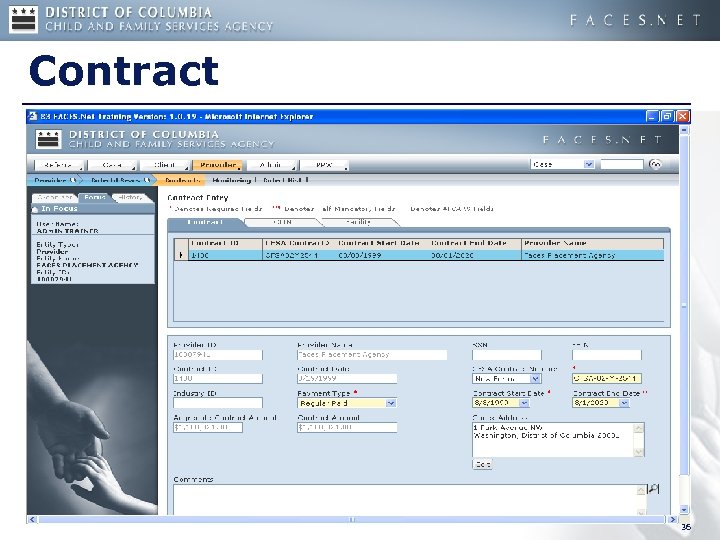The height and width of the screenshot is (540, 720).
Task: Open the Admin menu
Action: click(x=271, y=165)
